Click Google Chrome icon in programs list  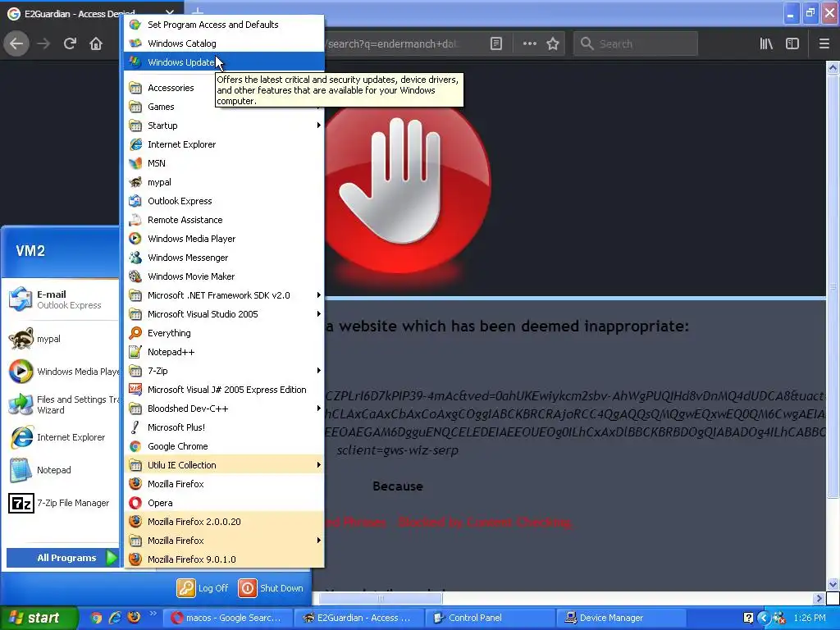(x=135, y=446)
